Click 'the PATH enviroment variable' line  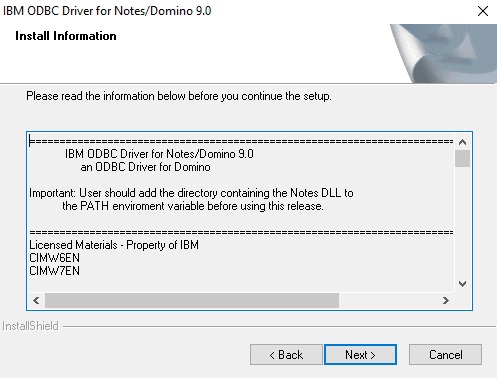tap(193, 206)
